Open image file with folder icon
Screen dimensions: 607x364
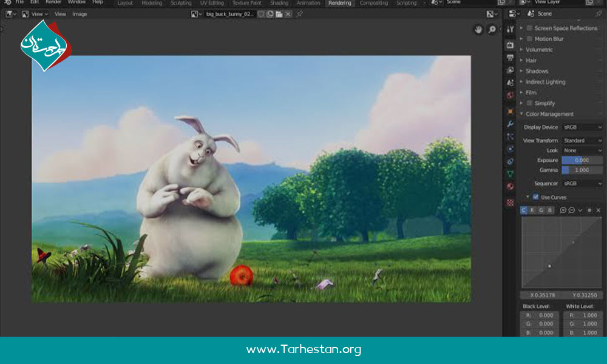[279, 14]
